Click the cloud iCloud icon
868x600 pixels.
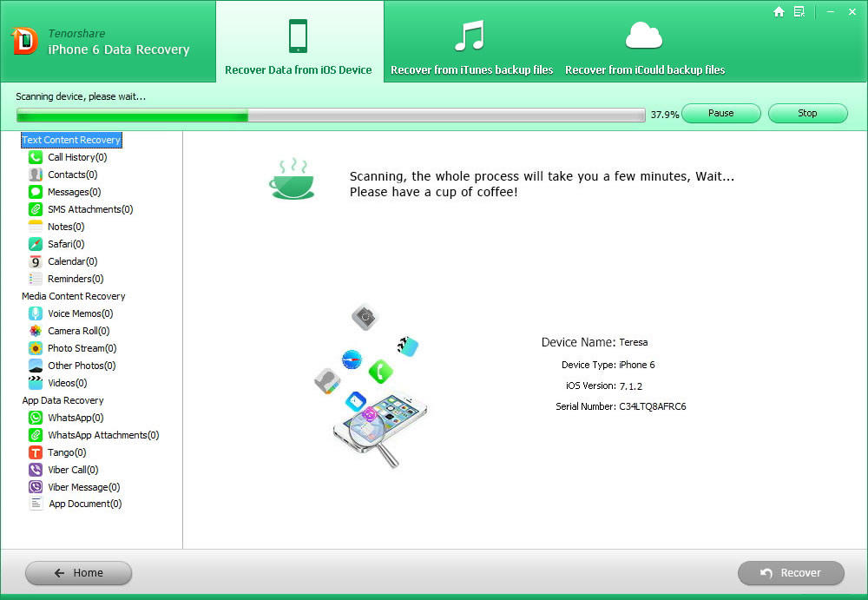(x=644, y=35)
